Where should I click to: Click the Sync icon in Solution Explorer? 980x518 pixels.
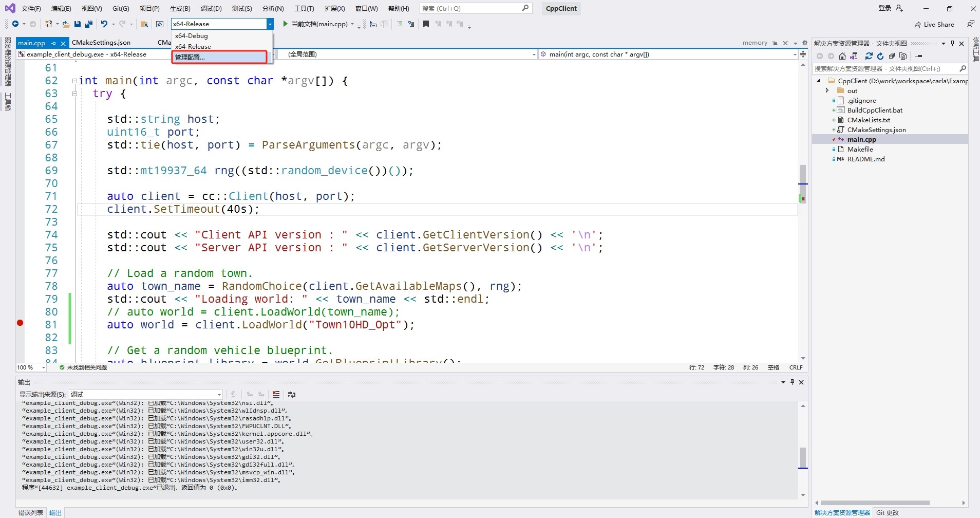pos(869,56)
